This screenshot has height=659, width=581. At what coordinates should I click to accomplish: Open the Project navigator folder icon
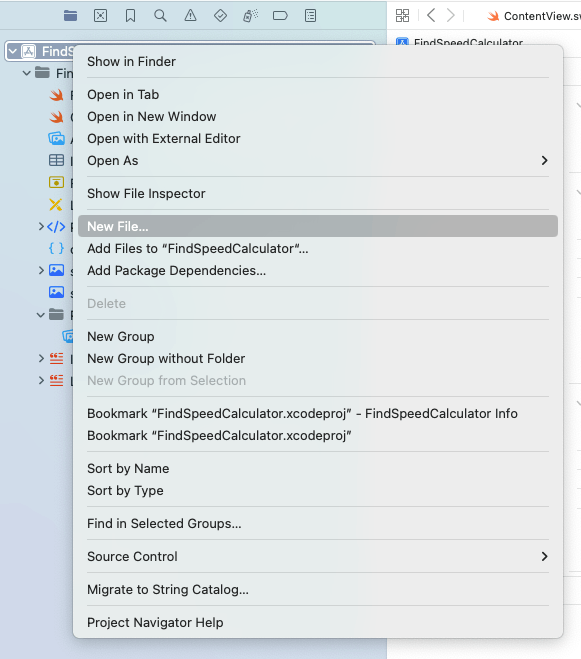70,16
